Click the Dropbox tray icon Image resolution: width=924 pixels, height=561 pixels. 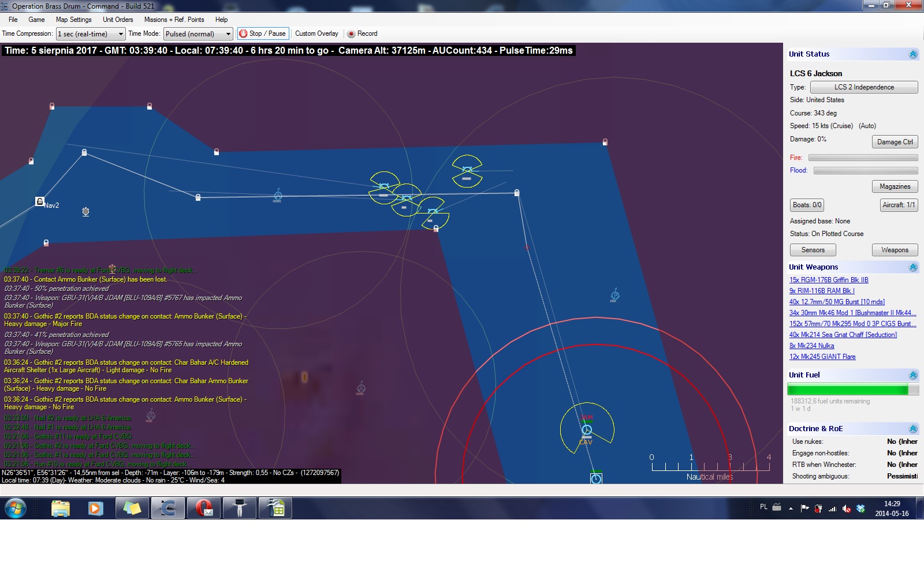click(x=860, y=508)
